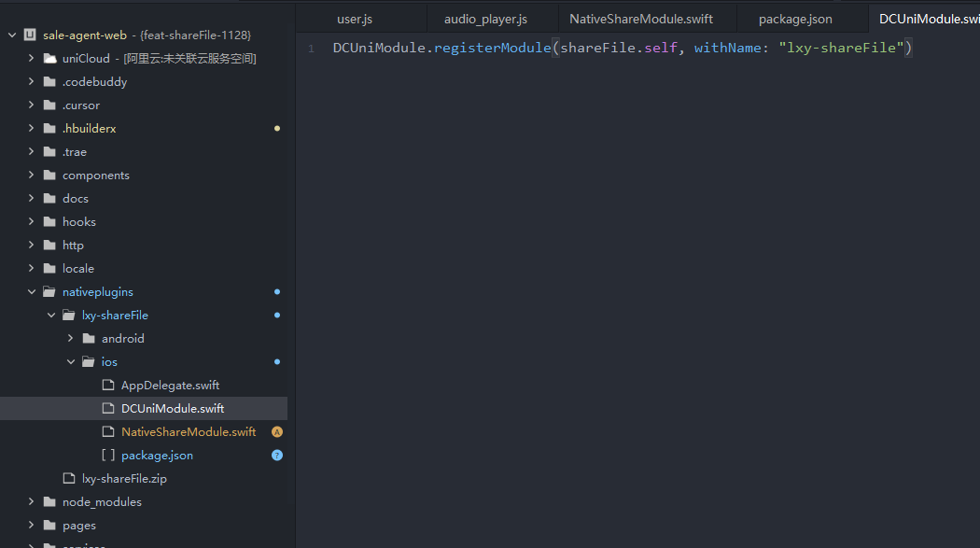The height and width of the screenshot is (548, 980).
Task: Click the 'A' added badge on NativeShareModule.swift
Action: [x=276, y=432]
